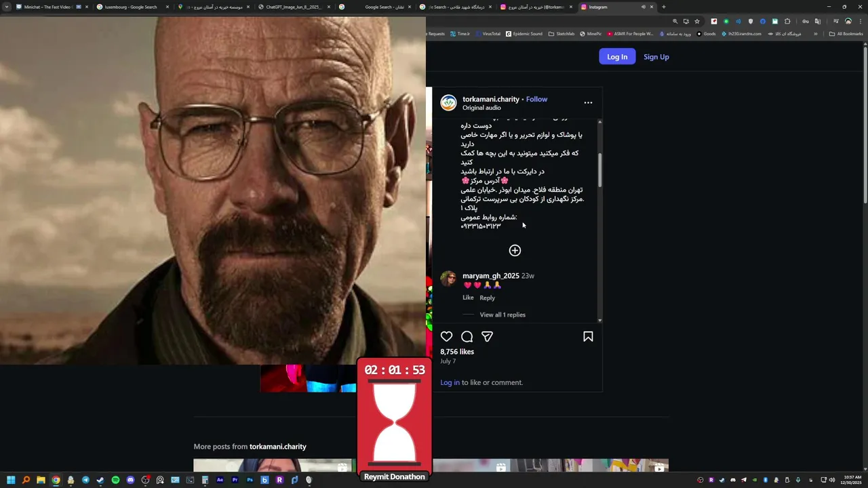Open Calculator from taskbar
The image size is (868, 488).
(x=205, y=480)
